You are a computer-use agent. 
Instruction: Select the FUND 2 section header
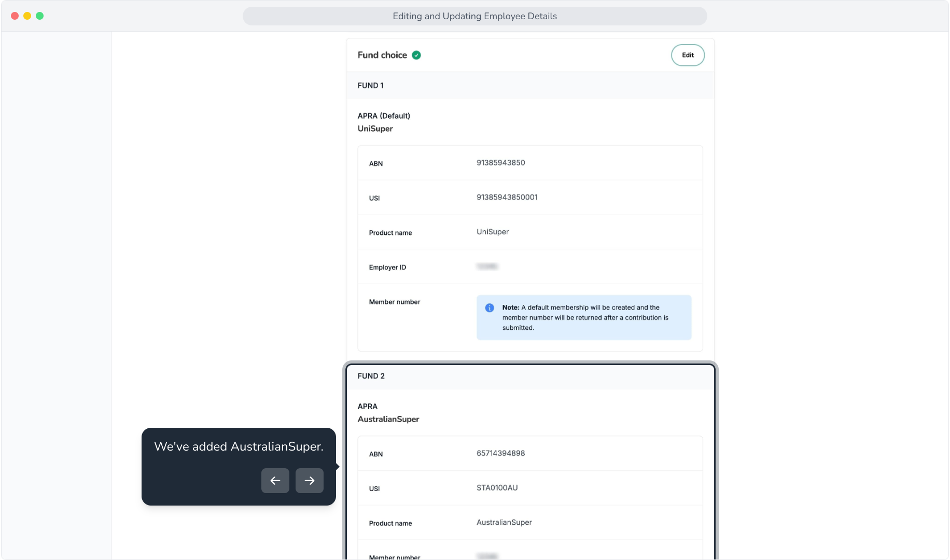530,376
